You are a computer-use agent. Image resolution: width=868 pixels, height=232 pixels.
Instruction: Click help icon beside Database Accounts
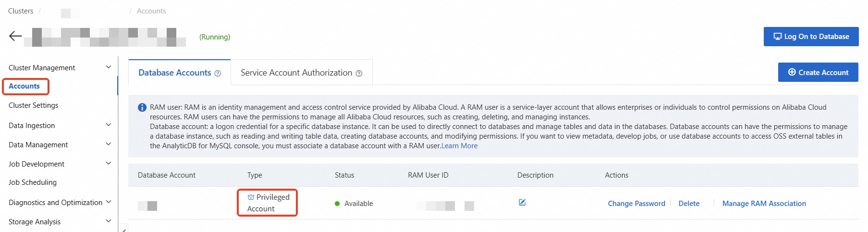[x=218, y=73]
